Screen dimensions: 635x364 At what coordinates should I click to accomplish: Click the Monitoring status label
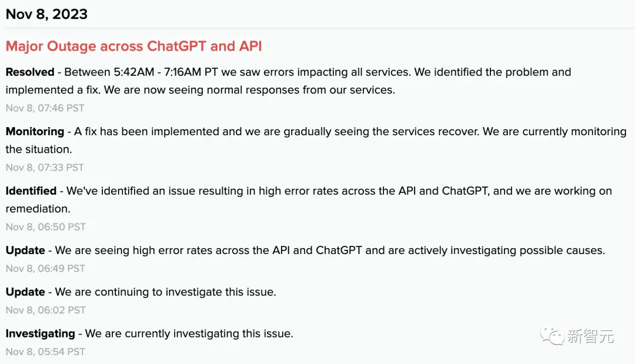point(35,132)
